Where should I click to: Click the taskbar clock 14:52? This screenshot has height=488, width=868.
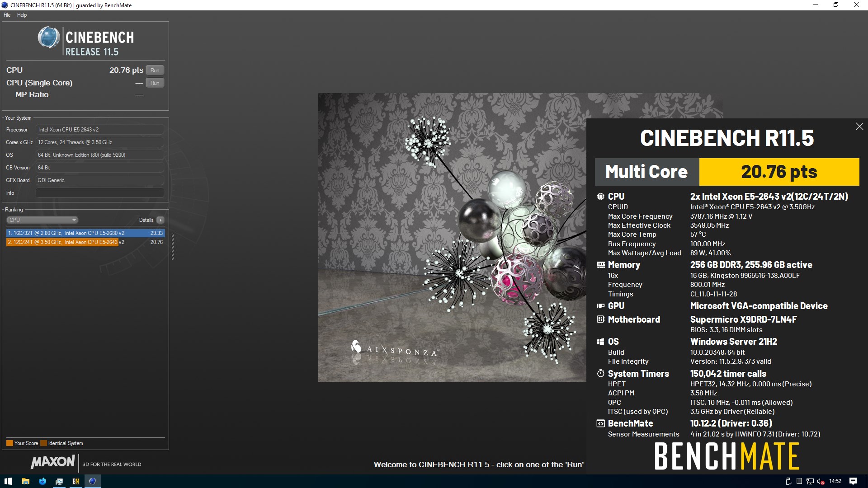coord(835,481)
